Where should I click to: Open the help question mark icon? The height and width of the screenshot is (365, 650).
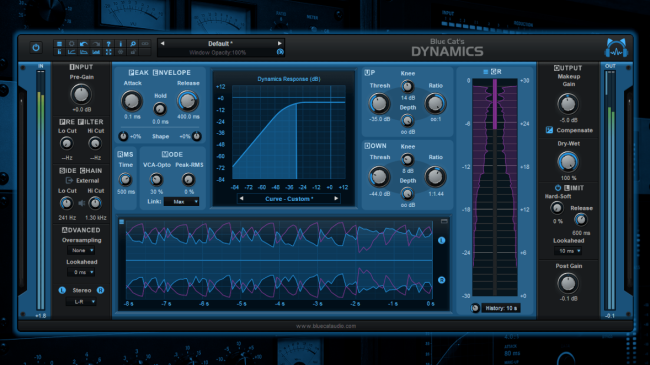click(x=108, y=44)
